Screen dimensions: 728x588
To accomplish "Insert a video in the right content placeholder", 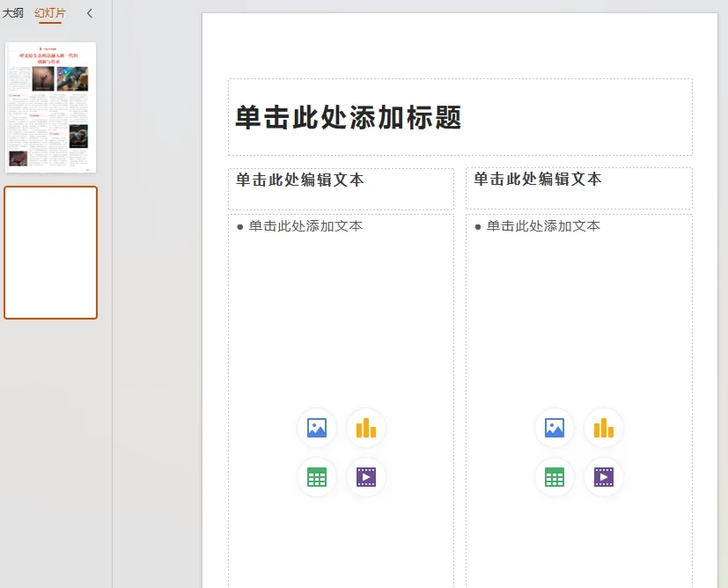I will [603, 476].
